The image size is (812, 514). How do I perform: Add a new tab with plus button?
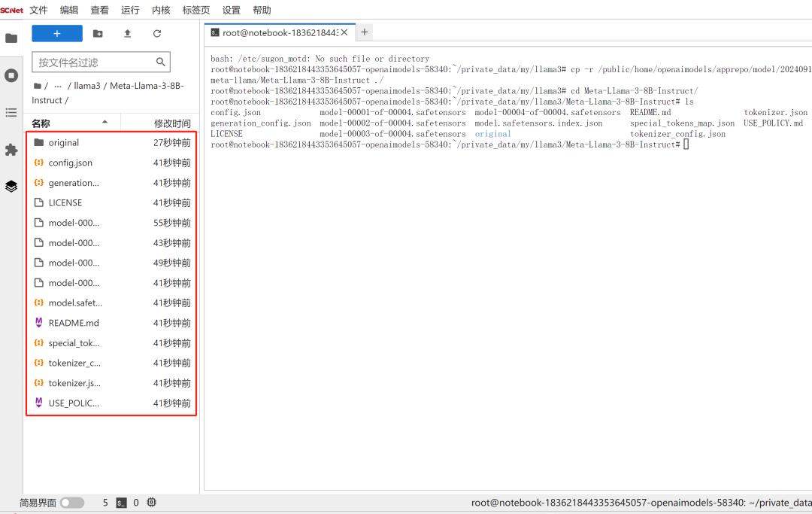tap(365, 32)
